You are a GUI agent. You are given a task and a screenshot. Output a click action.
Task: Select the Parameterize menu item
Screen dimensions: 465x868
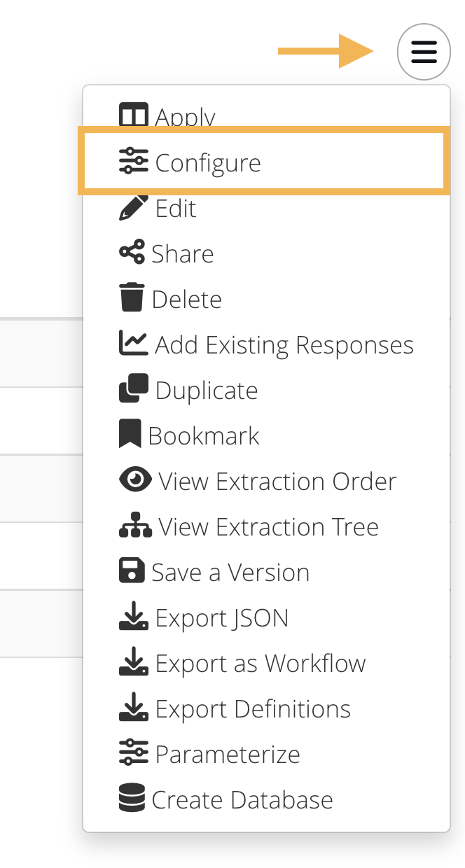click(227, 755)
